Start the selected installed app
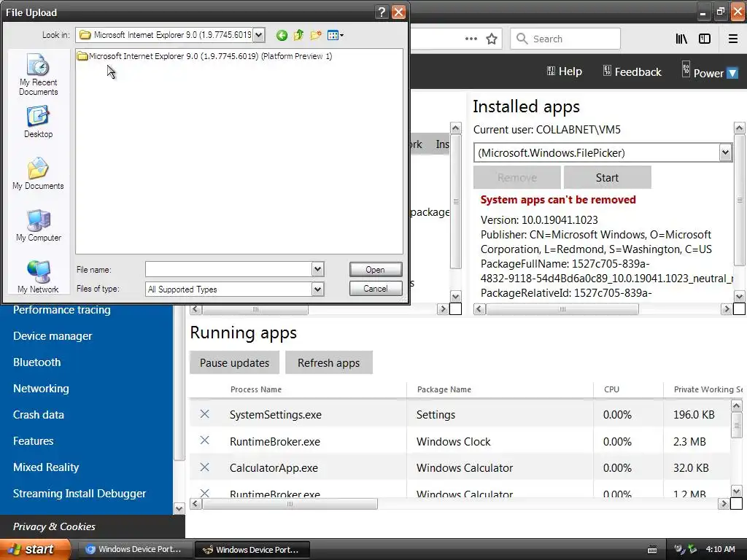Image resolution: width=747 pixels, height=560 pixels. click(x=608, y=178)
